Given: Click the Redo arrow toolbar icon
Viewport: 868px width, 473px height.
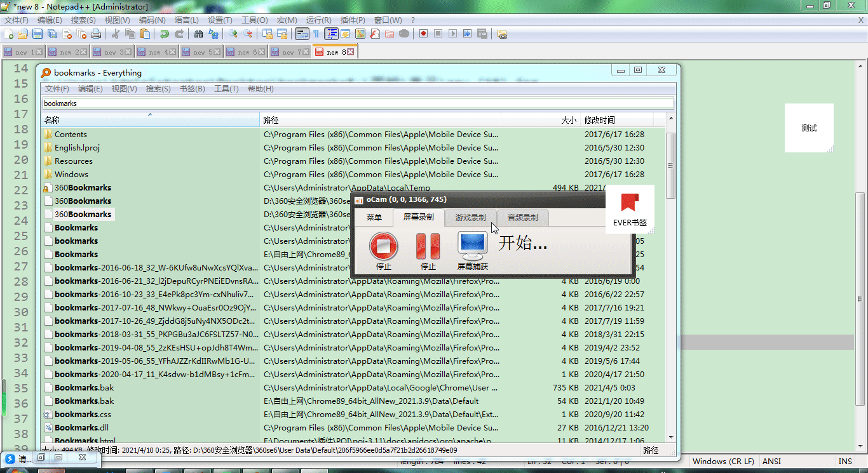Looking at the screenshot, I should (179, 34).
